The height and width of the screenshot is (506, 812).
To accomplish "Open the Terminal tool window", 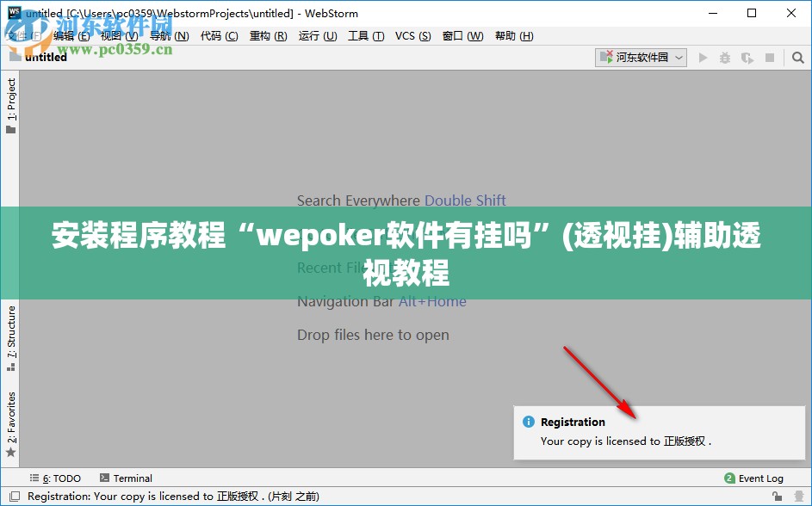I will (x=126, y=478).
